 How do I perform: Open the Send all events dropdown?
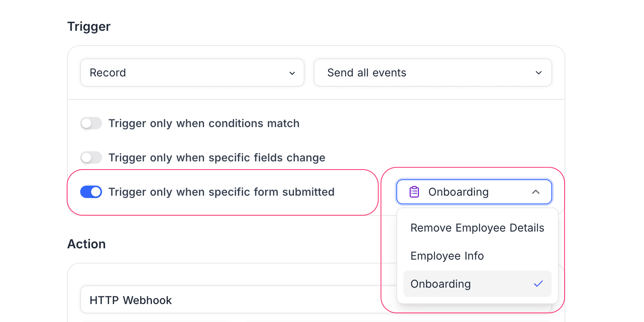click(x=432, y=73)
